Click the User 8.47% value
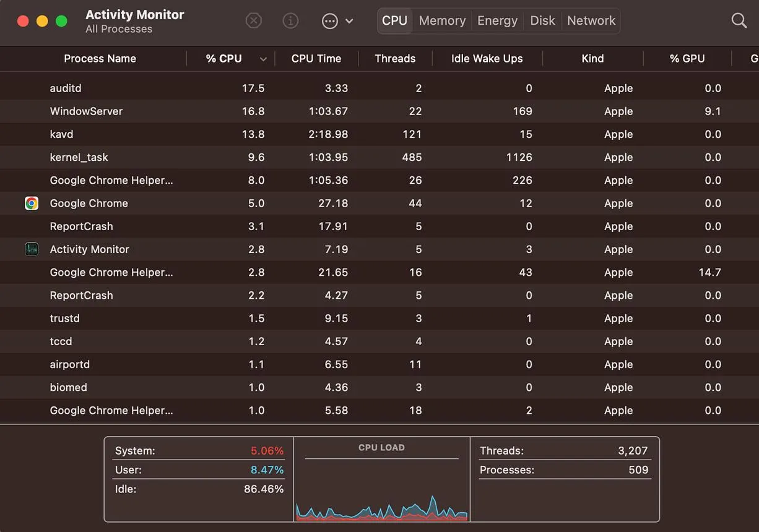 [x=267, y=470]
